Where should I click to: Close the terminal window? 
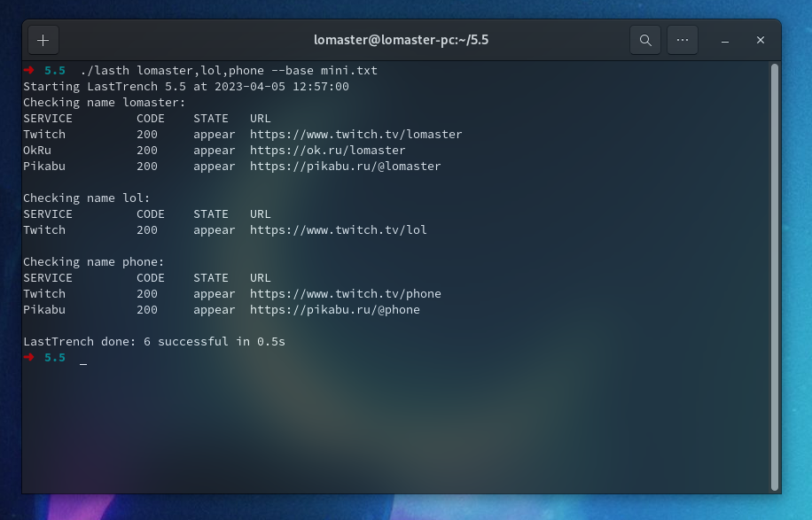(761, 40)
